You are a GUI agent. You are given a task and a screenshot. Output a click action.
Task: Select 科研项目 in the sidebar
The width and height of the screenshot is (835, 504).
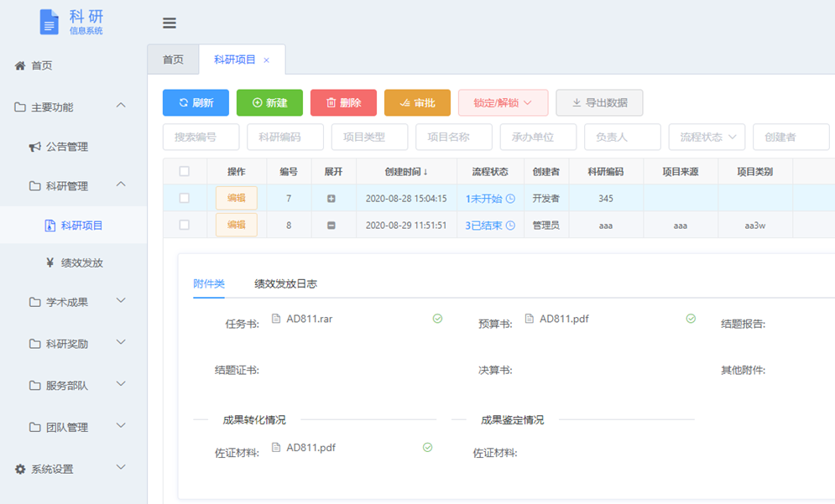[74, 226]
